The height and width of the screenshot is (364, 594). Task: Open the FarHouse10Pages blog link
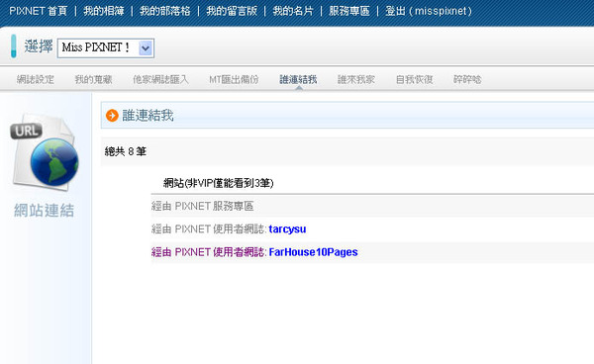coord(313,252)
